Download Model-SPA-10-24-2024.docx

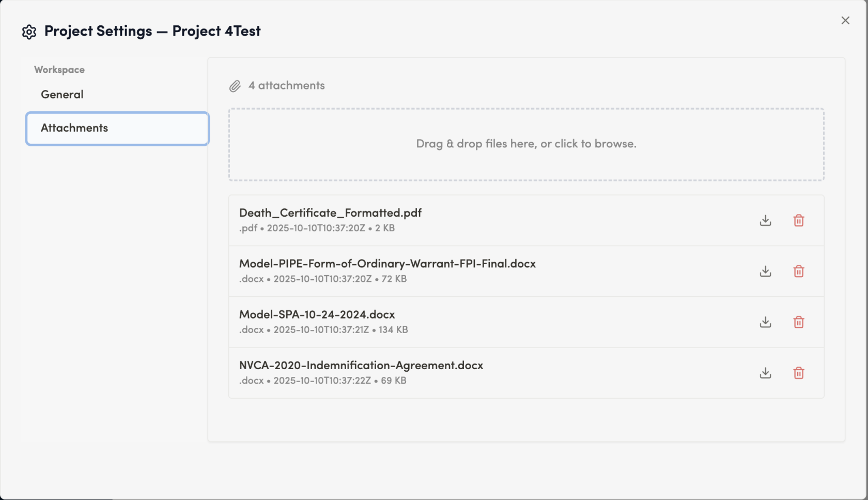point(765,322)
